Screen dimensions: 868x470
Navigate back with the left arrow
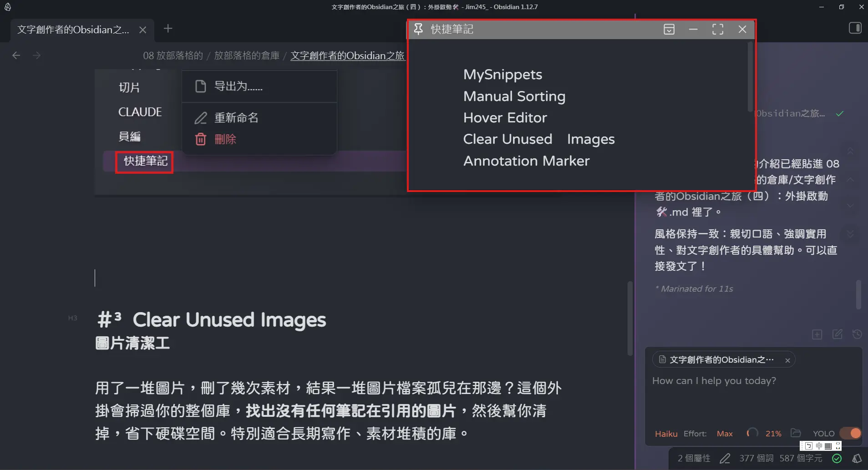pyautogui.click(x=16, y=56)
